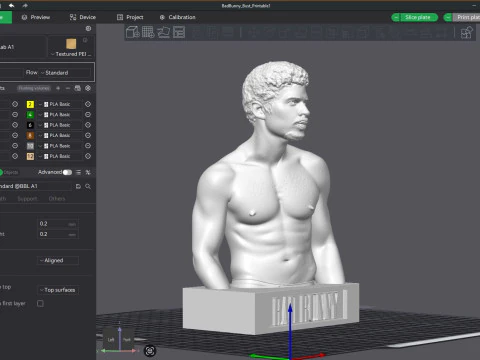Open printer settings gear above the plate type
The image size is (480, 360).
coord(88,28)
